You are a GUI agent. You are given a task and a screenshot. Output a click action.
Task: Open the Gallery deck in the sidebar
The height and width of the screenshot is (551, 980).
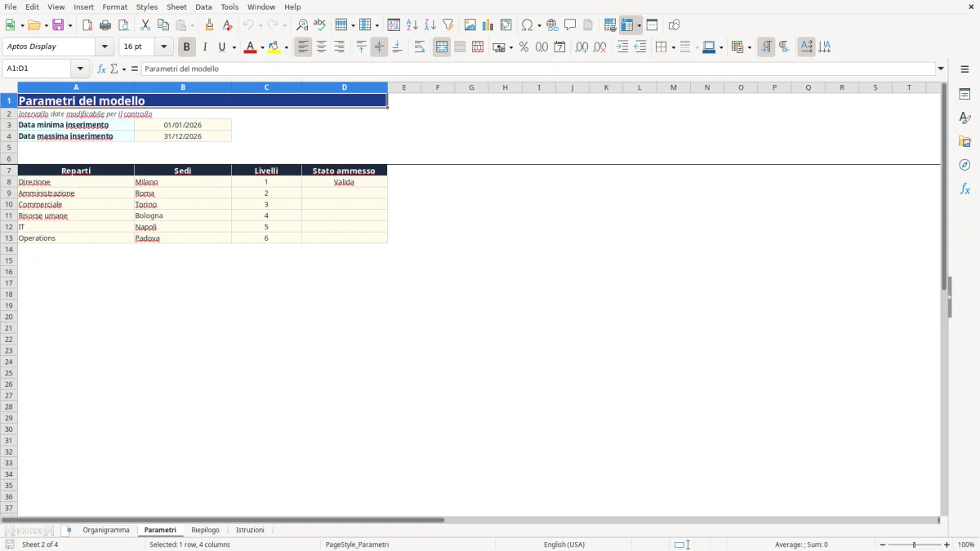[964, 141]
